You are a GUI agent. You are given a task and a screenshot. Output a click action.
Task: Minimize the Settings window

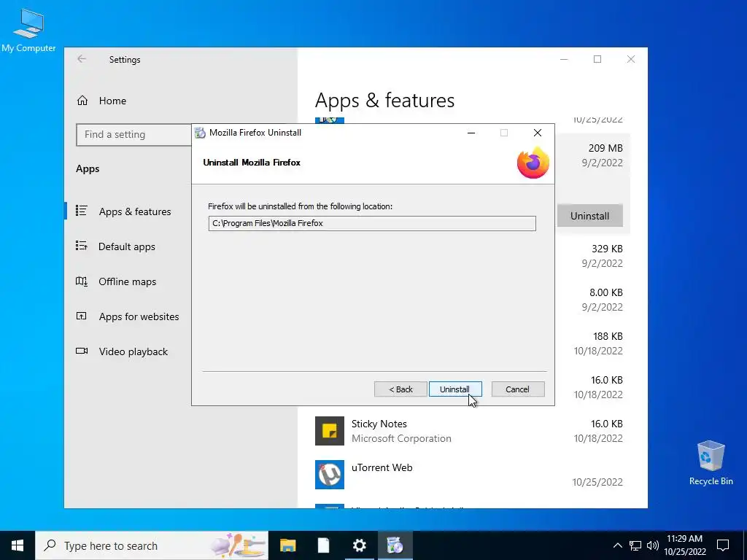(x=564, y=59)
